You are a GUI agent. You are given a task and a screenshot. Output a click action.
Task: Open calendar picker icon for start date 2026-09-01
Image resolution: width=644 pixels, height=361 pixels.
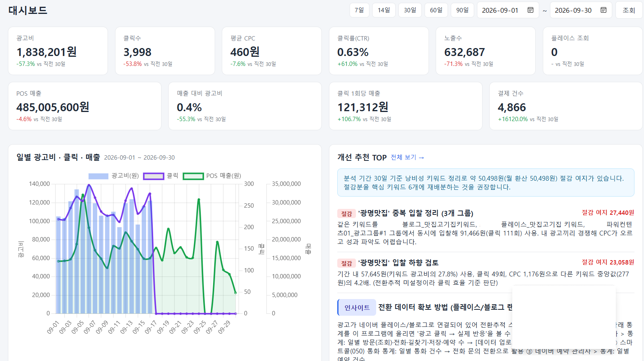(x=531, y=10)
